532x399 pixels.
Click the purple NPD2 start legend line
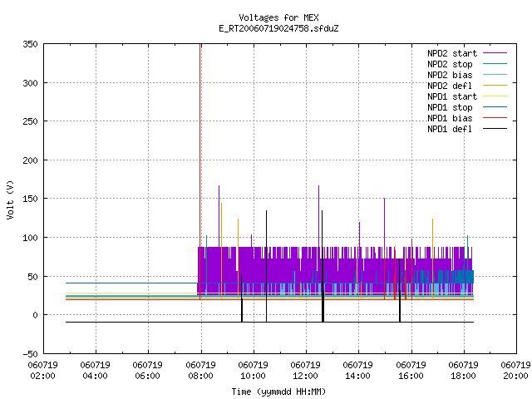tap(495, 53)
